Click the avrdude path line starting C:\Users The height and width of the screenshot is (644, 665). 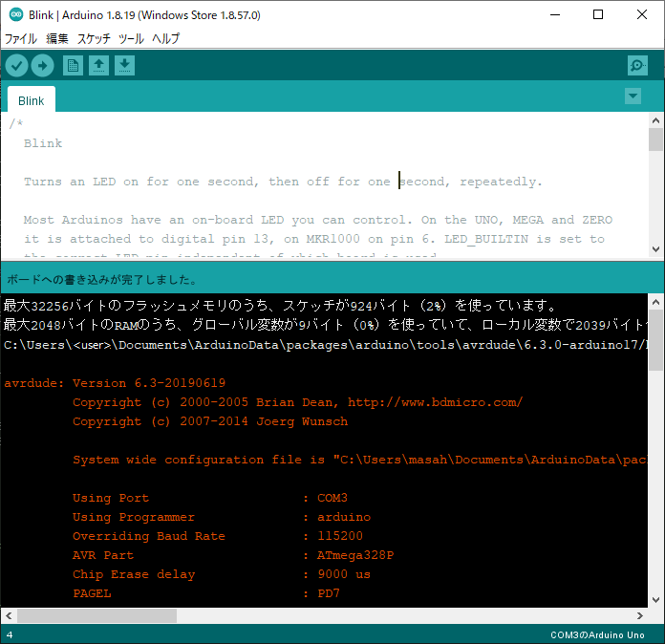pos(325,345)
